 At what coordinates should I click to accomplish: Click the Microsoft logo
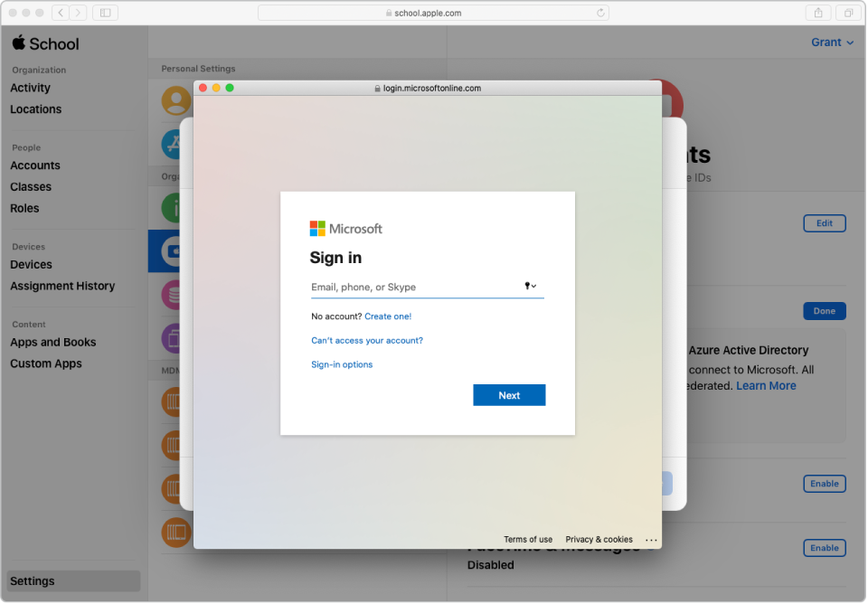tap(346, 229)
